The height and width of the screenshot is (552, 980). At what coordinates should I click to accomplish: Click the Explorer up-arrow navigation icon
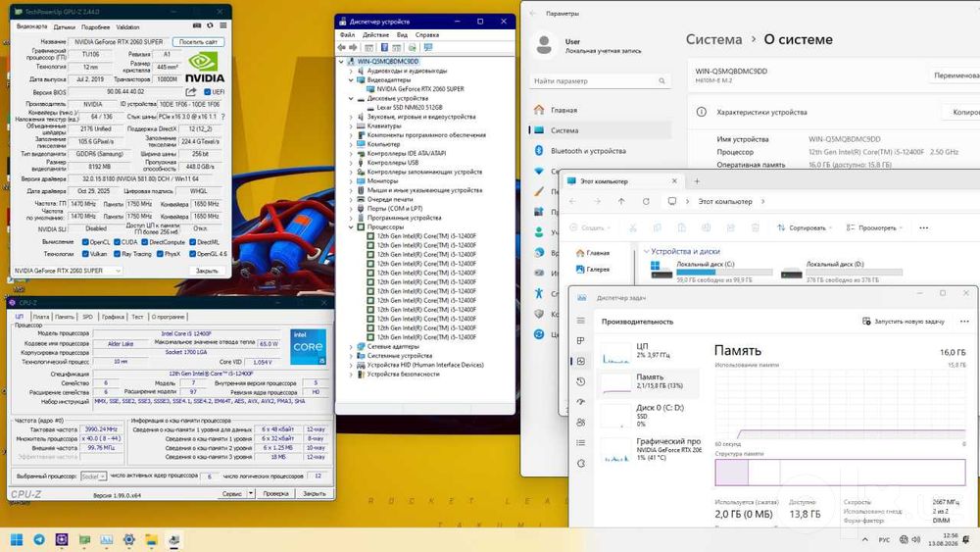(x=621, y=201)
